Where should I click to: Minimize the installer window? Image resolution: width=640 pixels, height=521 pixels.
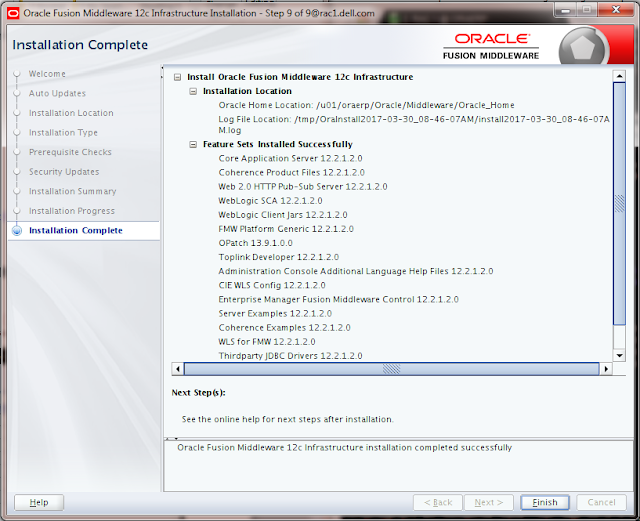click(565, 10)
